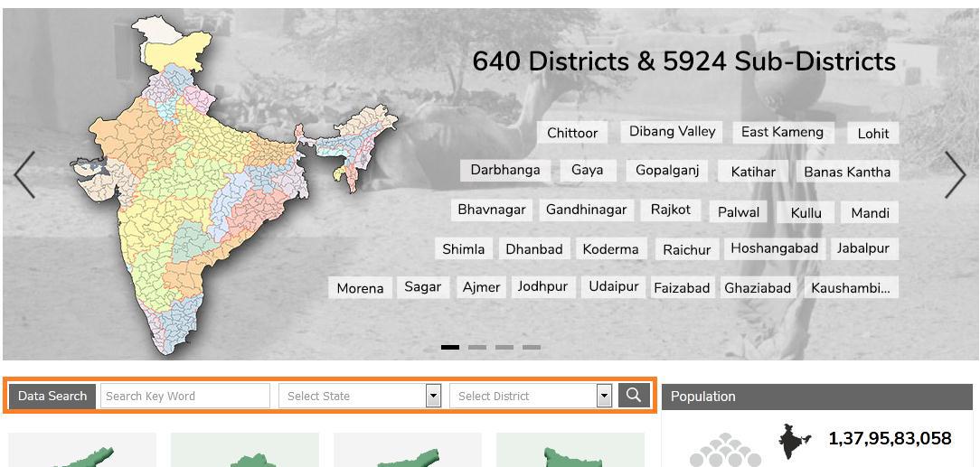Select the Jodhpur district tag
This screenshot has height=467, width=980.
(x=542, y=286)
